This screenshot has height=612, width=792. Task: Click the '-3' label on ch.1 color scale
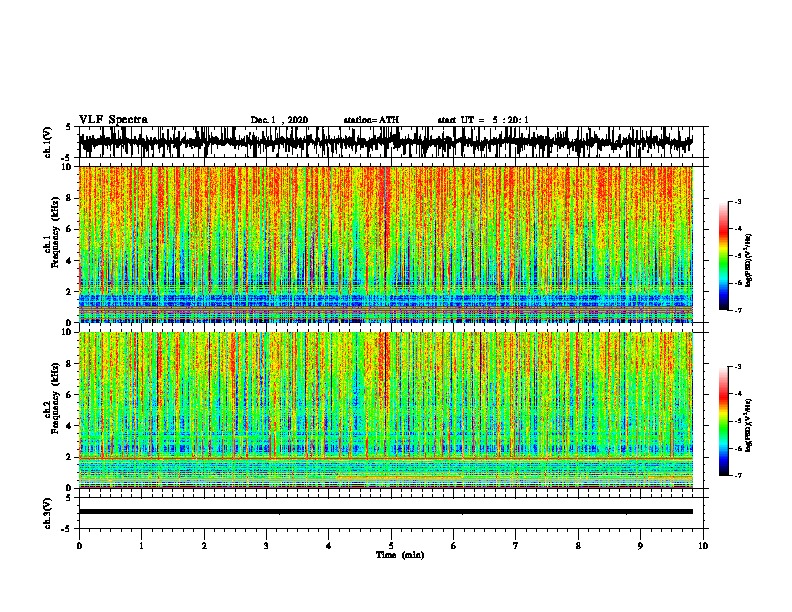(738, 202)
